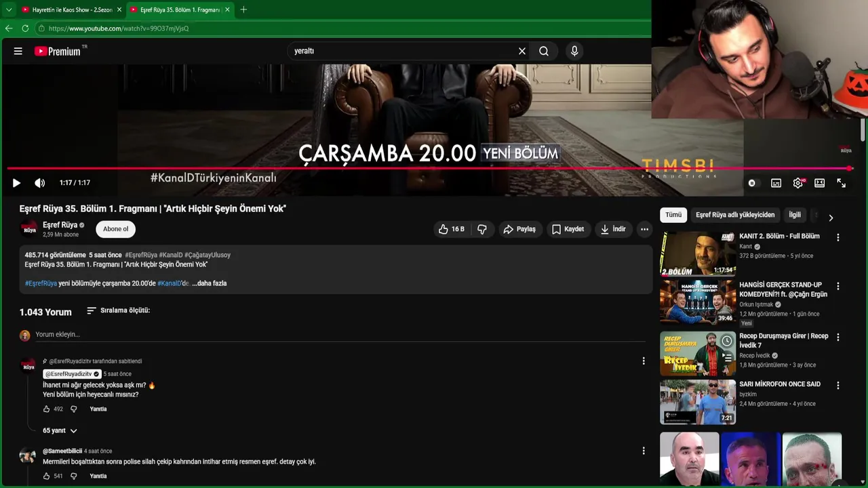The width and height of the screenshot is (868, 488).
Task: Open menu for SARI MİKROFON ONCE SAID
Action: [x=837, y=386]
